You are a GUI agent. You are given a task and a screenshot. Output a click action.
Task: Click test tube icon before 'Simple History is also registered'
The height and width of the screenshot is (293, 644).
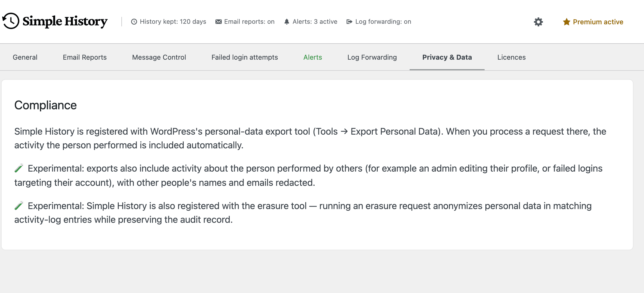pyautogui.click(x=19, y=206)
